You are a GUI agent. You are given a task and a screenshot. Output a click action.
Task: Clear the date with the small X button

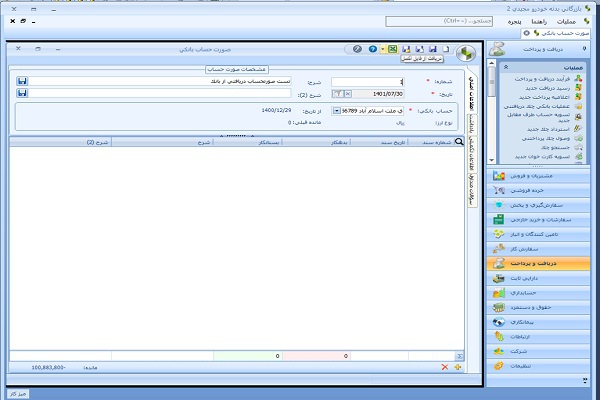tap(348, 94)
